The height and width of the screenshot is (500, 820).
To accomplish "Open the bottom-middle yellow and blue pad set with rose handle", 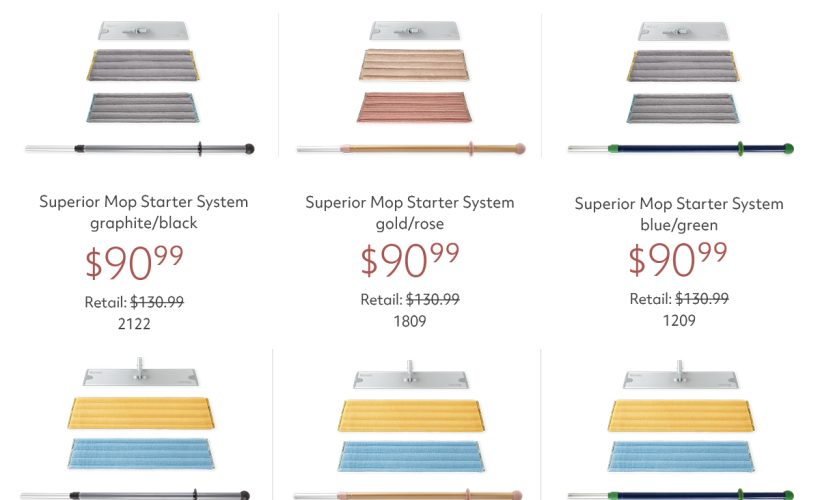I will tap(410, 429).
